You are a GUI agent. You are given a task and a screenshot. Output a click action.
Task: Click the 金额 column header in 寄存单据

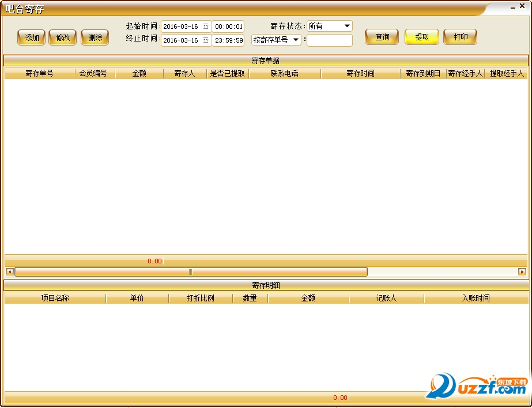click(139, 73)
